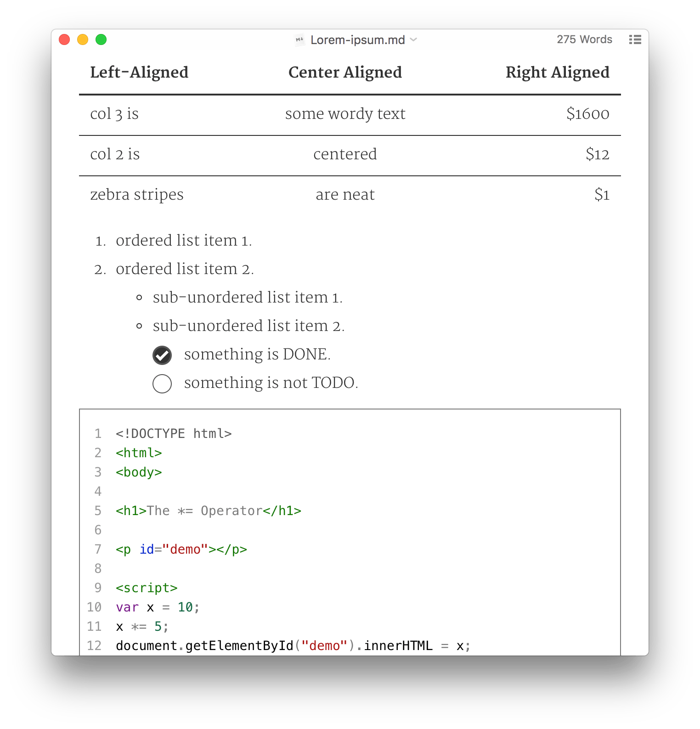
Task: Click 'sub-unordered list item 2.' text
Action: pos(248,325)
